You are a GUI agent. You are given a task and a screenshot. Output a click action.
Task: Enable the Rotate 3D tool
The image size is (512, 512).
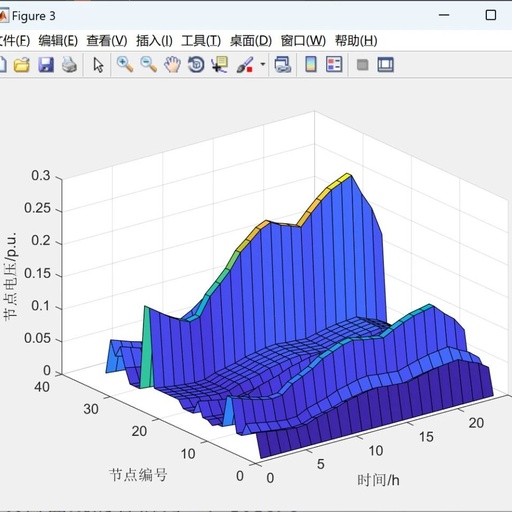[x=196, y=64]
